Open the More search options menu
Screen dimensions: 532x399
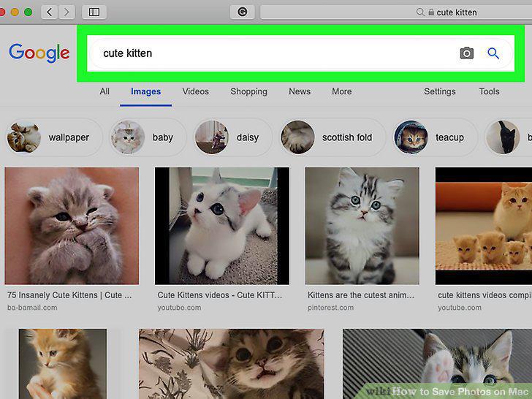click(x=342, y=91)
